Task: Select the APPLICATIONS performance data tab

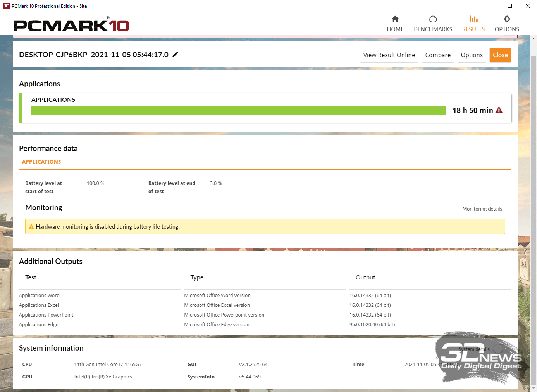Action: coord(41,162)
